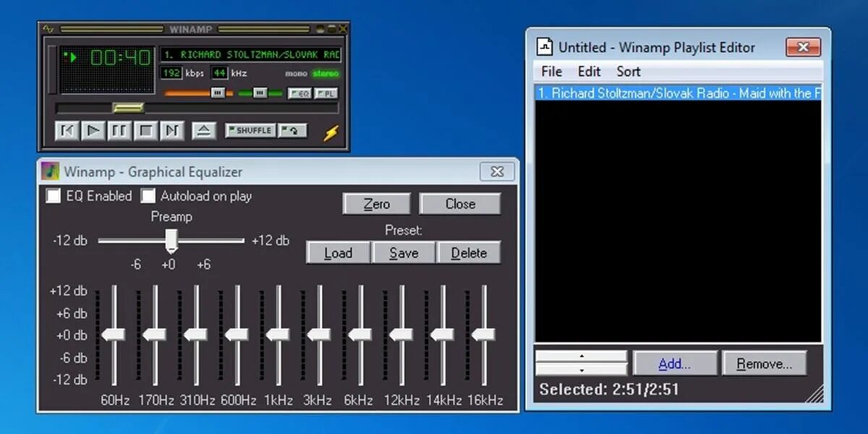Click the song seek bar position handle
This screenshot has height=434, width=868.
(x=128, y=108)
